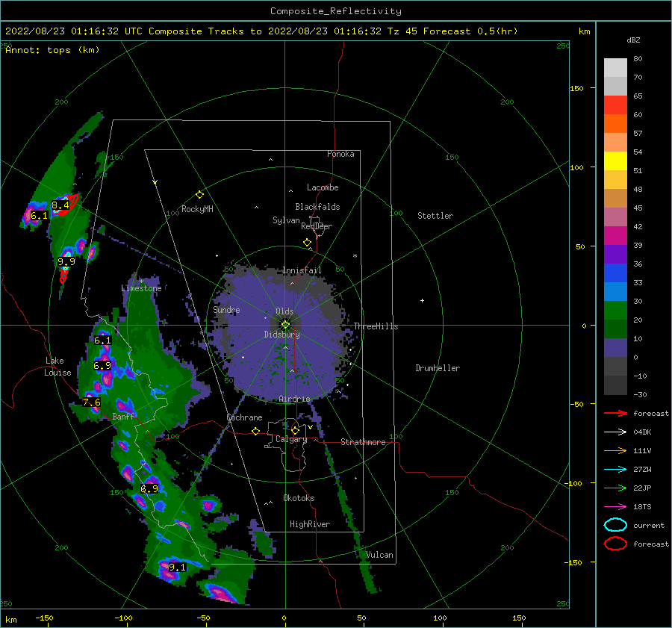Image resolution: width=672 pixels, height=628 pixels.
Task: Click yellow diamond marker above Calgary label
Action: (x=295, y=430)
